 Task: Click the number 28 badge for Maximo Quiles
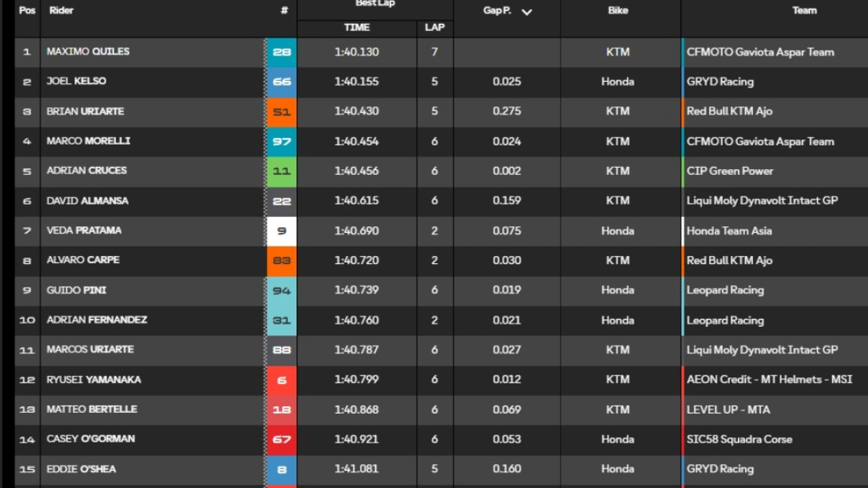coord(281,52)
